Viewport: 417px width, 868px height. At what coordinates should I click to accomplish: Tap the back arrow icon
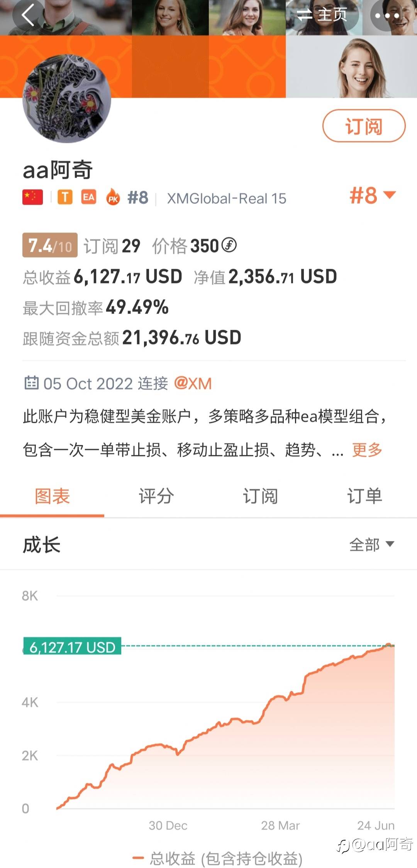(28, 15)
